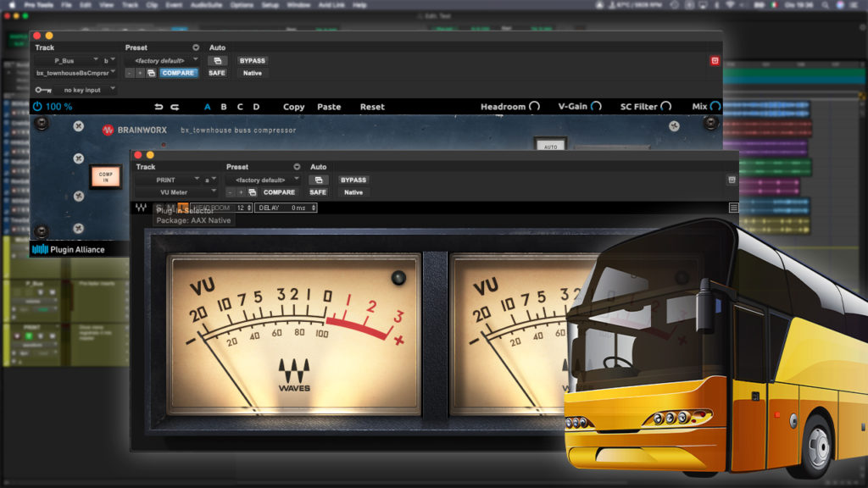
Task: Click the copy-settings clipboard icon beside COMPARE
Action: click(x=151, y=74)
